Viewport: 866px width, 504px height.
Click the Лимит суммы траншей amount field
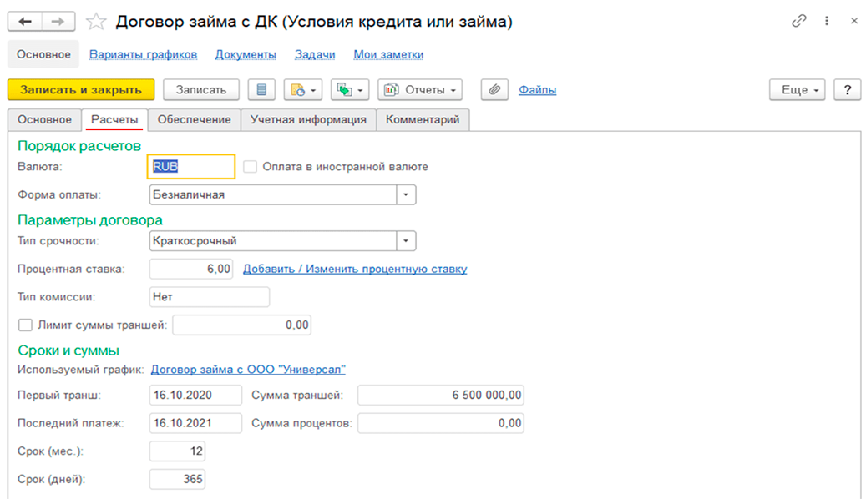pos(242,325)
